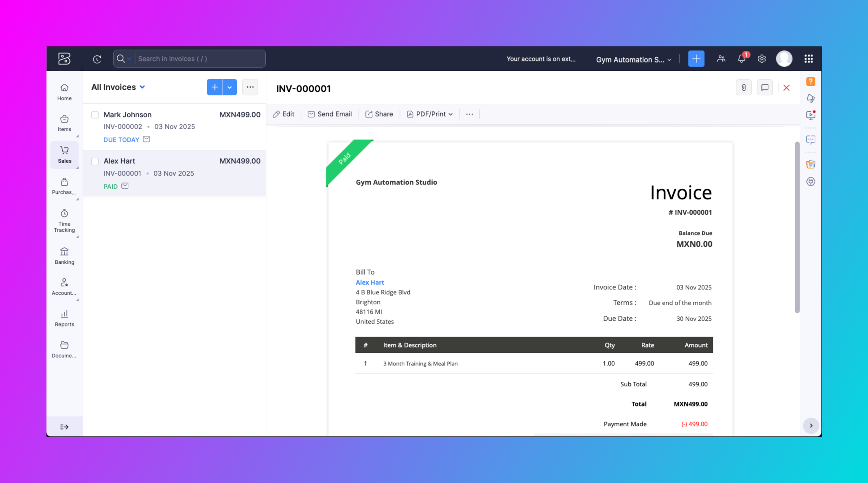Open the notifications bell icon
868x483 pixels.
point(741,59)
